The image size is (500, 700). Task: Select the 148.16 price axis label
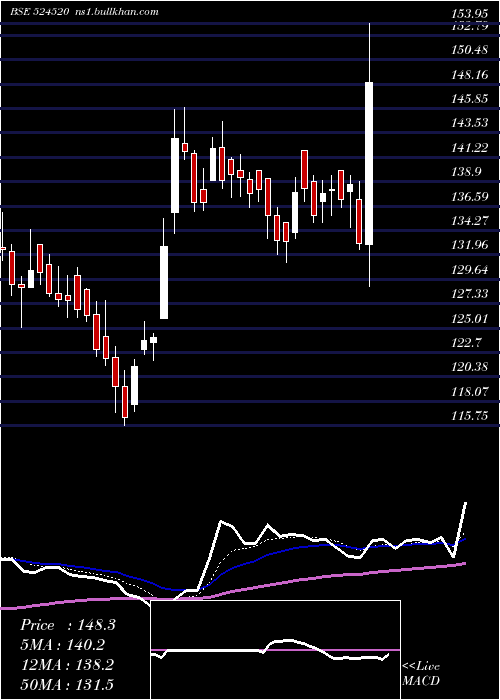click(470, 74)
